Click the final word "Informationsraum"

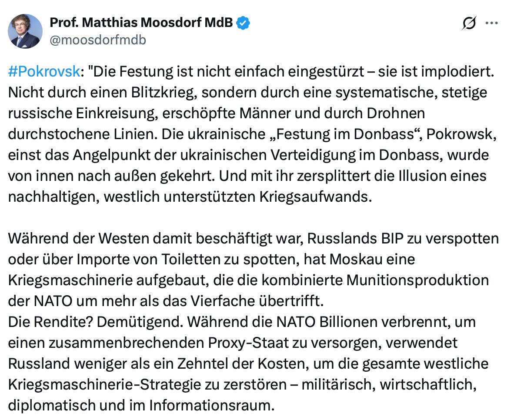click(212, 405)
